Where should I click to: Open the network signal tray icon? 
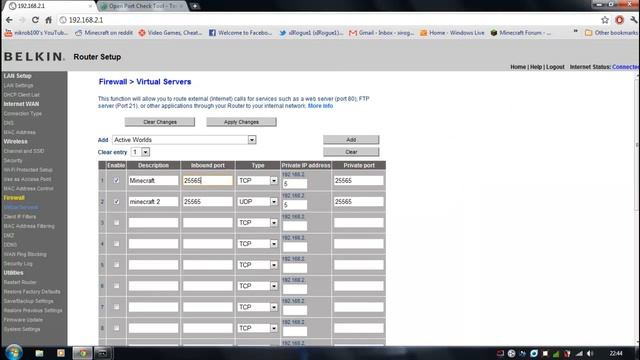click(x=579, y=353)
